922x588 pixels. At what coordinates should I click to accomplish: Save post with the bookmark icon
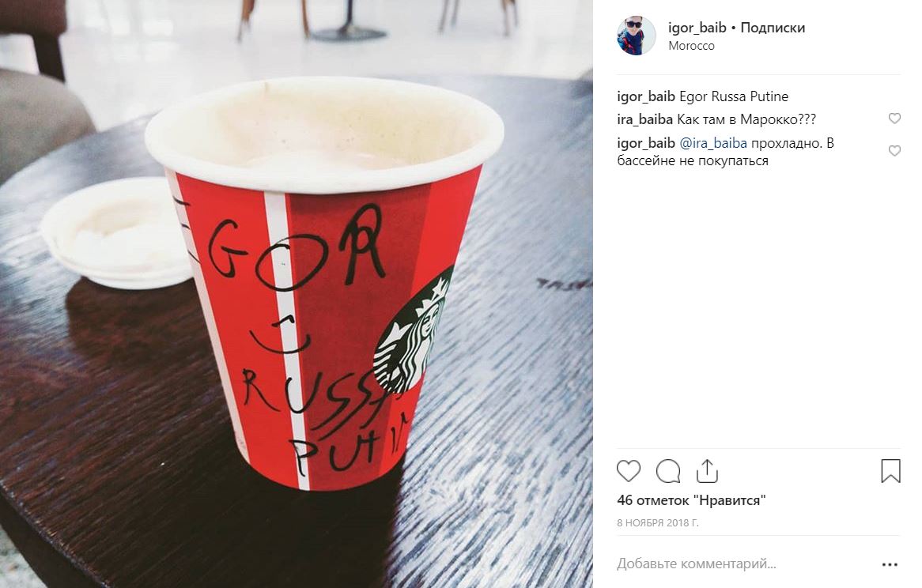point(890,471)
